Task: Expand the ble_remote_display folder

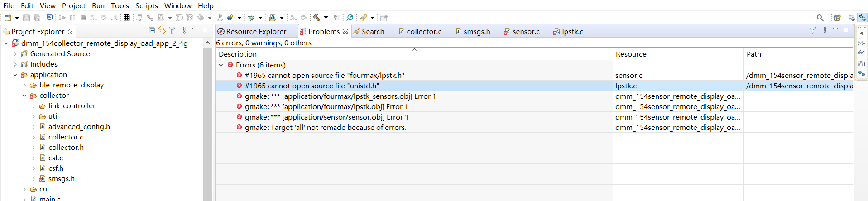Action: (24, 85)
